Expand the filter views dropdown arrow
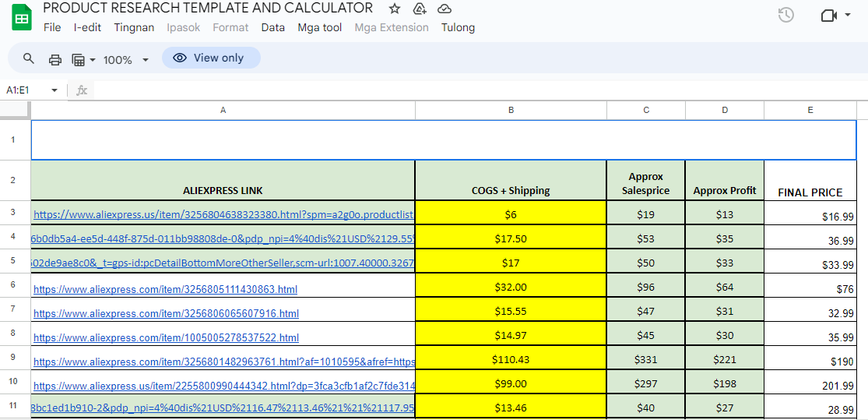 click(93, 60)
